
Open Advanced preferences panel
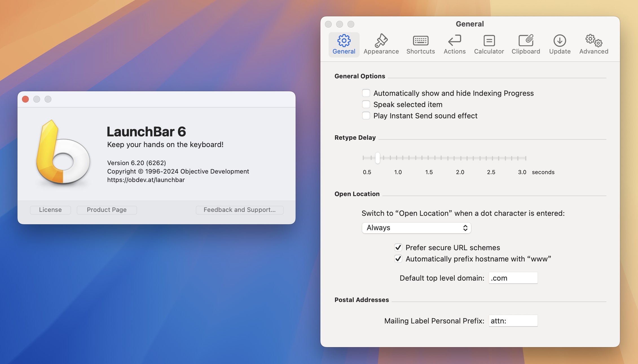pos(594,43)
